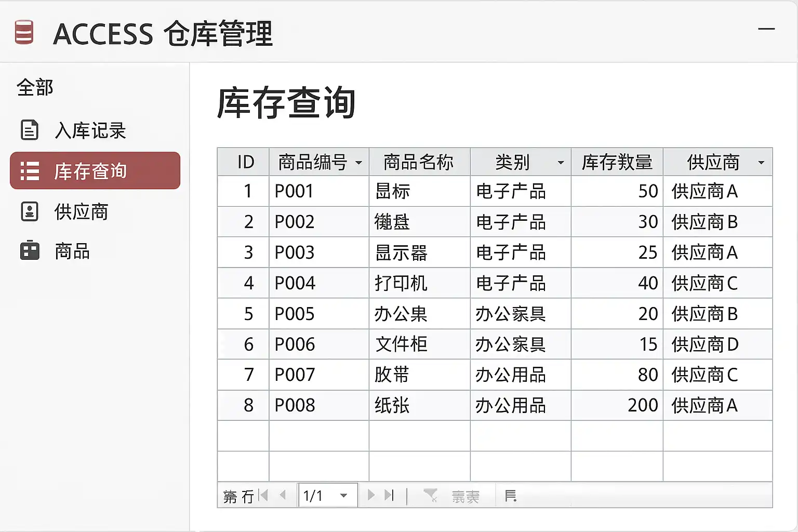Select stock quantity 200
Viewport: 798px width, 532px height.
(643, 405)
